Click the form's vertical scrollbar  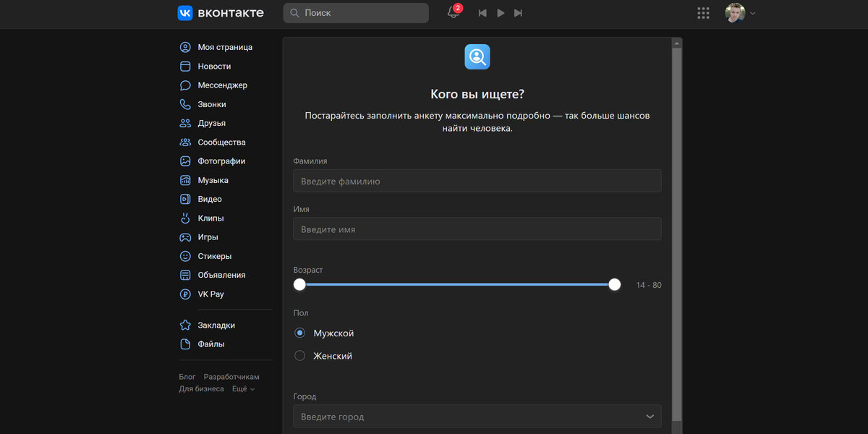[x=677, y=235]
